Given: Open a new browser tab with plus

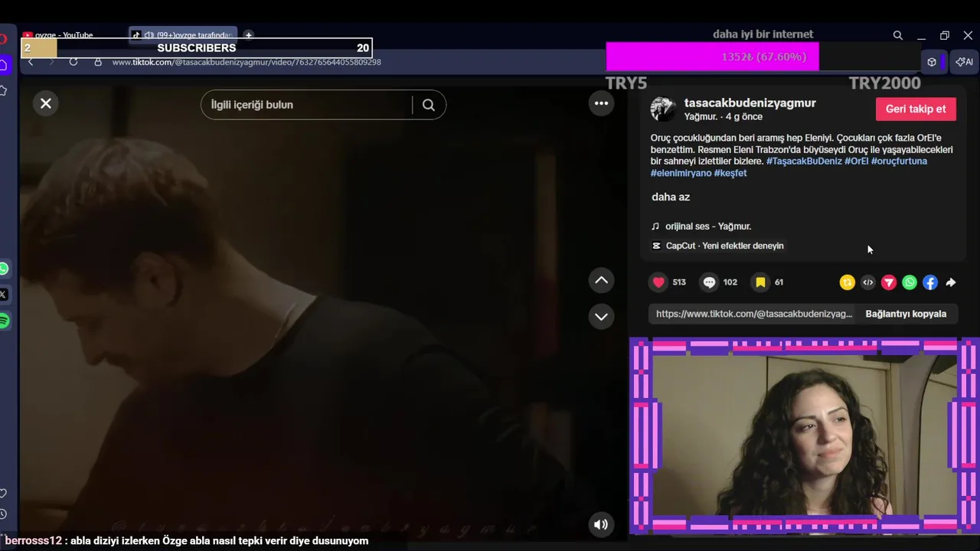Looking at the screenshot, I should pos(249,35).
